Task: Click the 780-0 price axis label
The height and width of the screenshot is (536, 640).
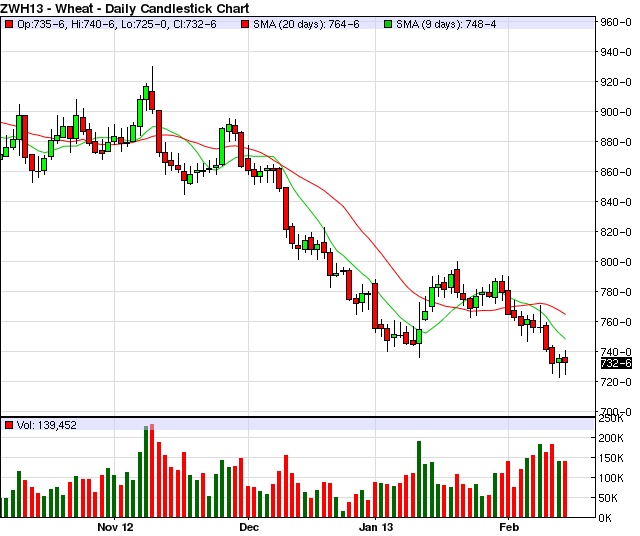Action: coord(616,292)
